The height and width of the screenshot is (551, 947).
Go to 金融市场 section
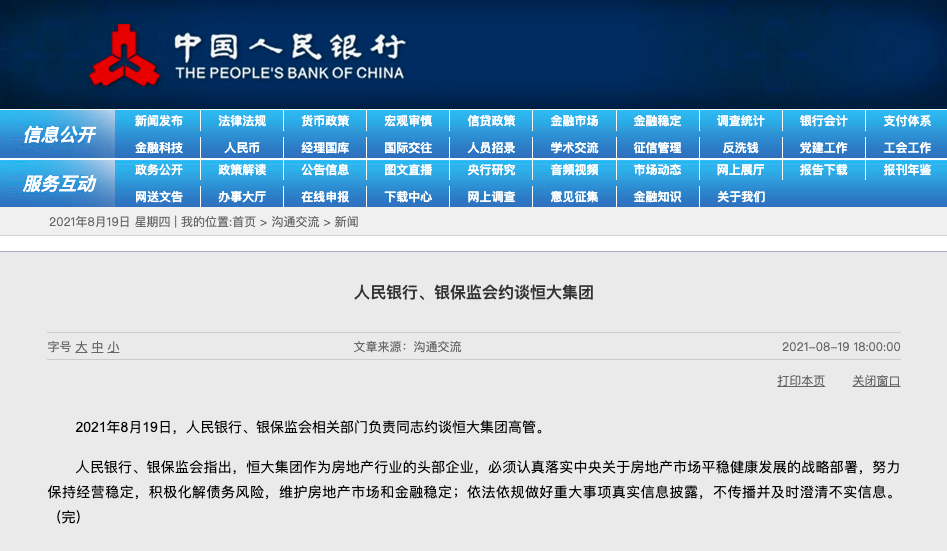574,121
